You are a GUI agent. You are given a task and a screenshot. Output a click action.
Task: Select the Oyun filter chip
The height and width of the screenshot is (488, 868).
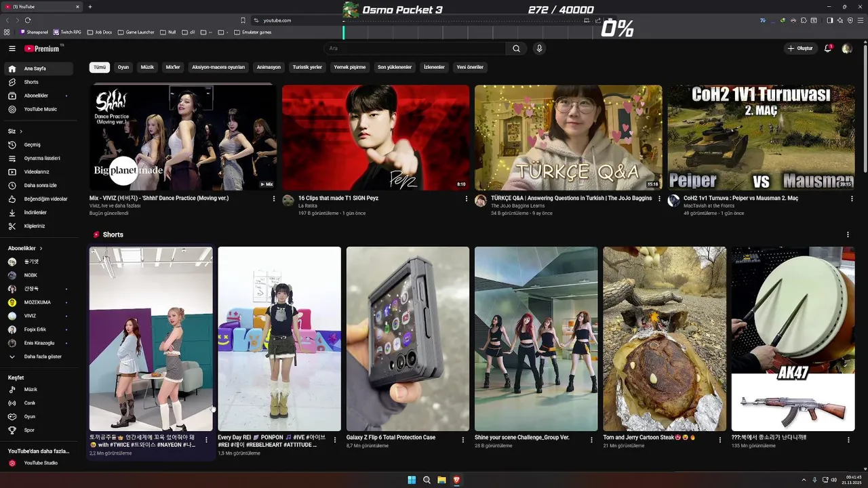point(123,67)
